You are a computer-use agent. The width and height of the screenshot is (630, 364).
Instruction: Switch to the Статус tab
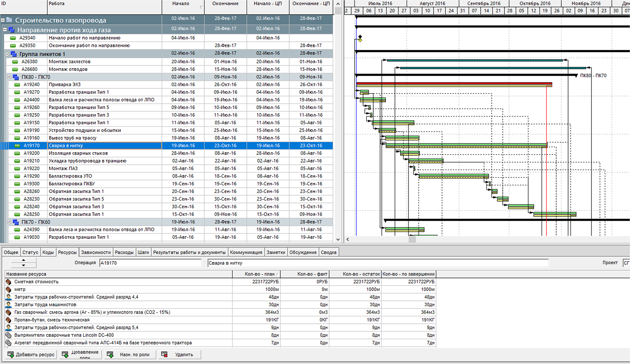tap(30, 252)
